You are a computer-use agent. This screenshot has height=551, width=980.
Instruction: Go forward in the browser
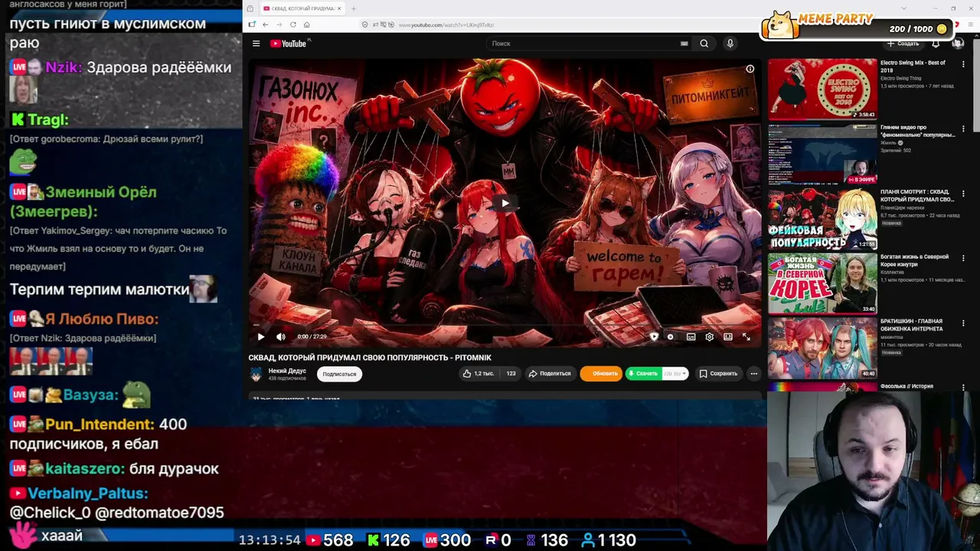pos(279,24)
